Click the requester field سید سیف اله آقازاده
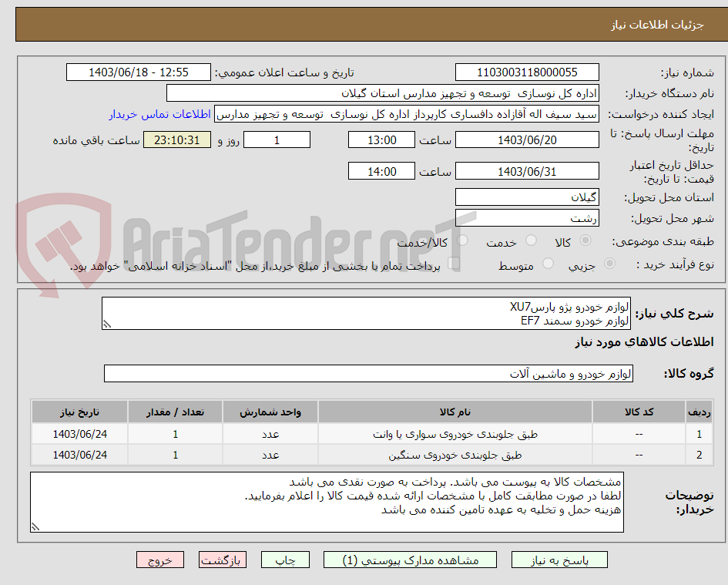728x585 pixels. point(407,114)
